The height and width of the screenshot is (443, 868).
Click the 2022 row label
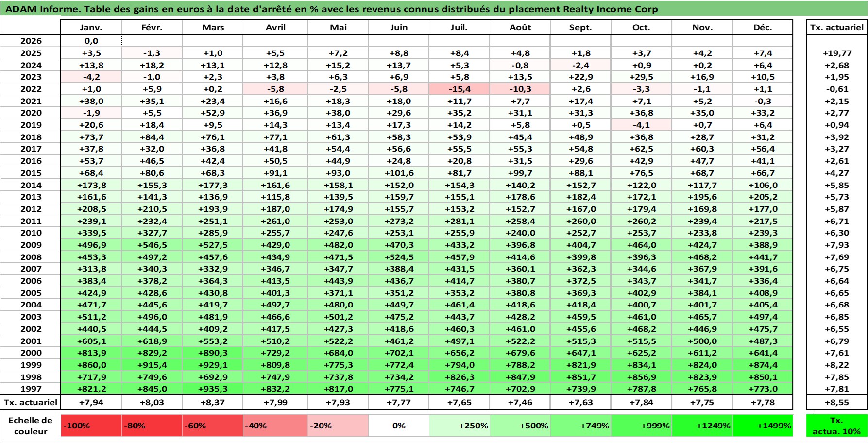[31, 89]
